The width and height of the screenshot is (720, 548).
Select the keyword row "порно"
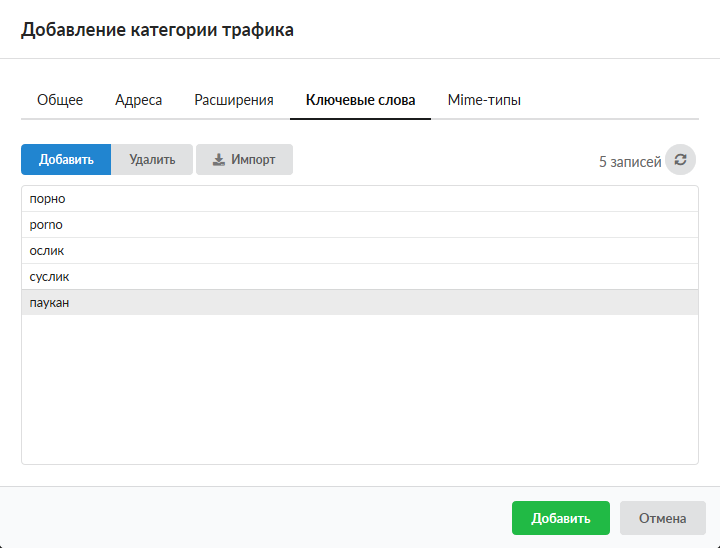(x=360, y=199)
